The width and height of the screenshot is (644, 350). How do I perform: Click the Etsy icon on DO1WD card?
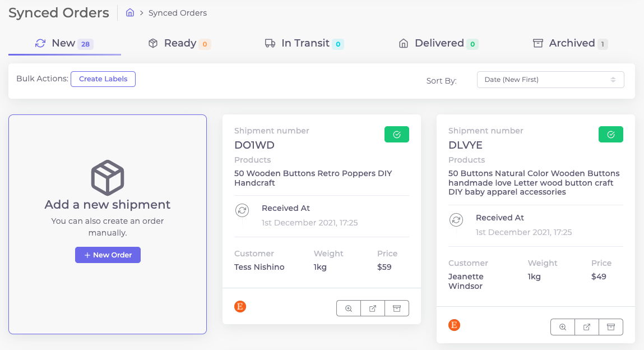(240, 306)
